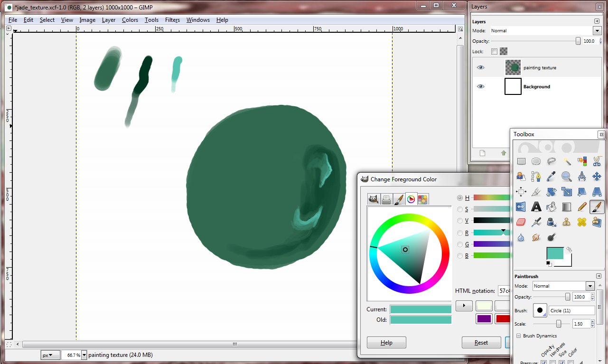This screenshot has width=608, height=364.
Task: Select the Text tool
Action: [x=536, y=207]
